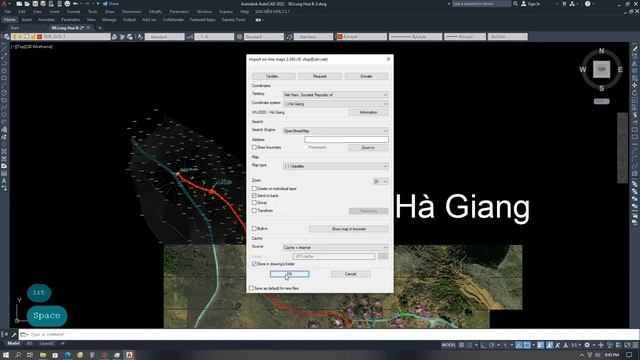
Task: Open the ByLayer linetype dropdown
Action: point(415,37)
